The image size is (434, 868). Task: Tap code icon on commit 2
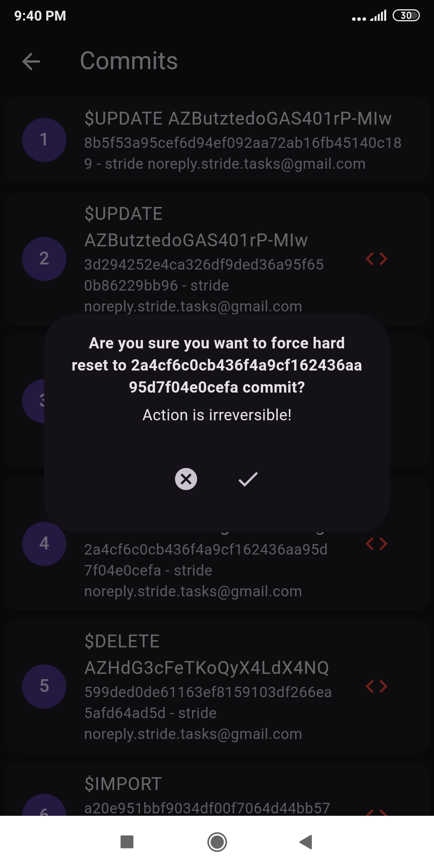point(377,259)
